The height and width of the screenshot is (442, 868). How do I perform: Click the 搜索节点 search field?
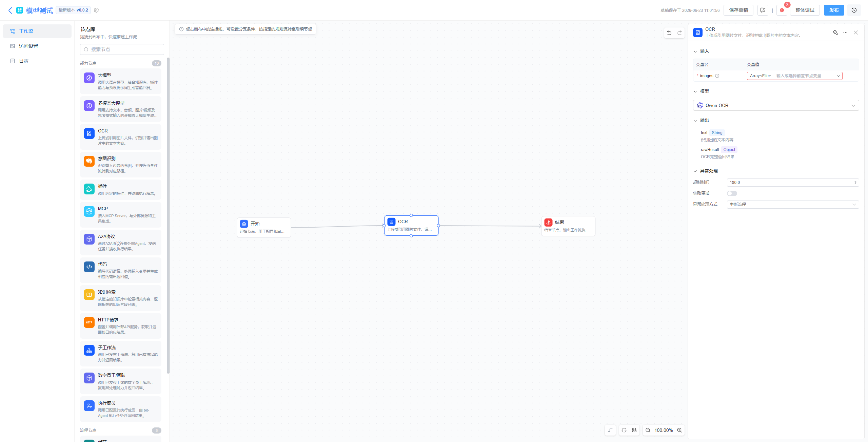pyautogui.click(x=122, y=49)
